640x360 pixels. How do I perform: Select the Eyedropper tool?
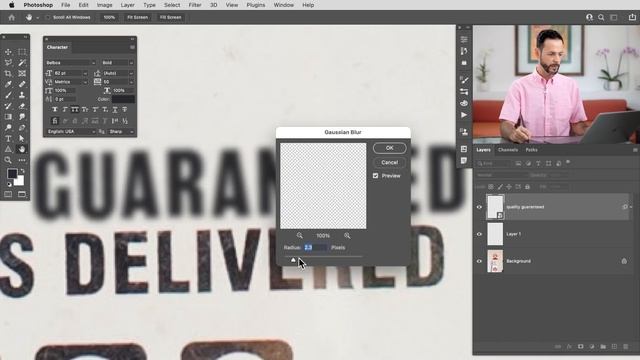pyautogui.click(x=8, y=84)
